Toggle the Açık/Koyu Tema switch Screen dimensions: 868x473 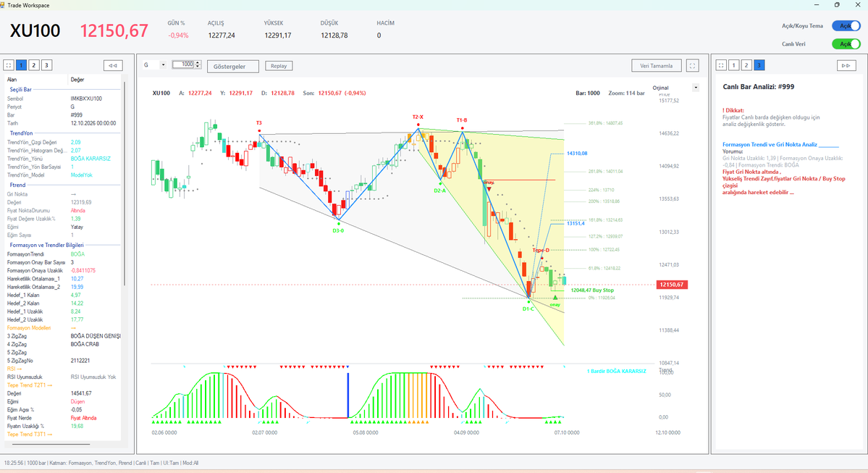point(846,26)
